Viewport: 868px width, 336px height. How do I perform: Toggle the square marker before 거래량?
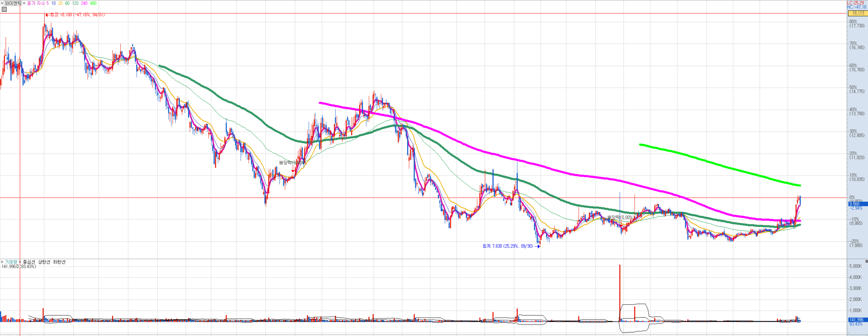(x=2, y=262)
